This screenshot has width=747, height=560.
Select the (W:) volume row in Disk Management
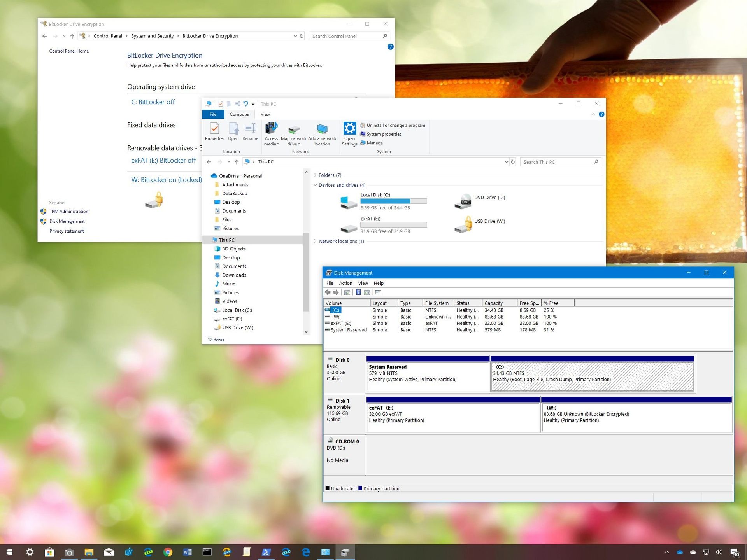[x=337, y=317]
